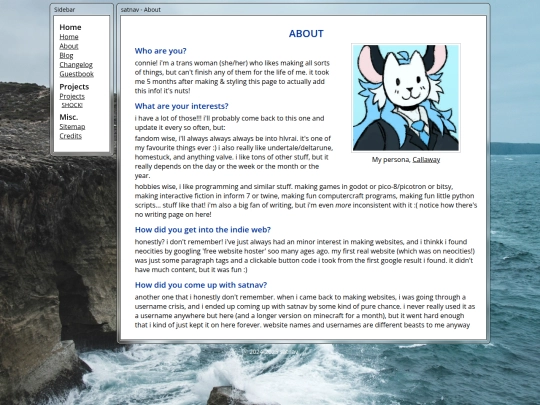The width and height of the screenshot is (540, 405).
Task: Open the Projects link under Projects heading
Action: (x=72, y=96)
